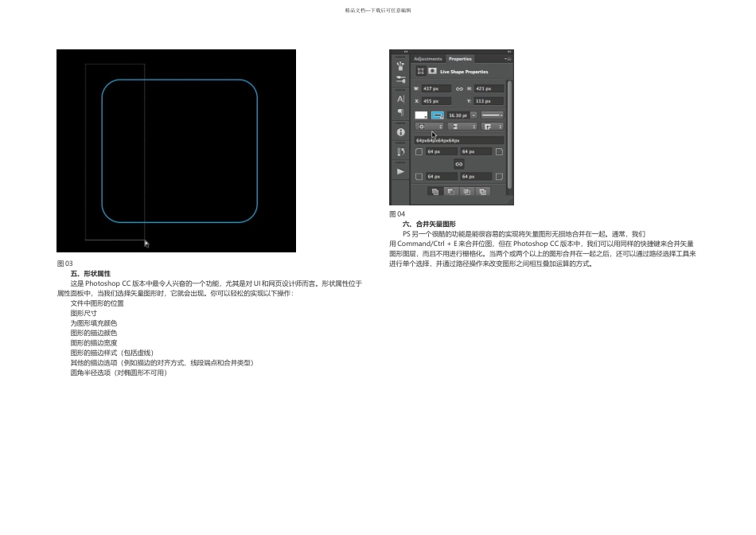Open the Character panel icon

[x=400, y=99]
